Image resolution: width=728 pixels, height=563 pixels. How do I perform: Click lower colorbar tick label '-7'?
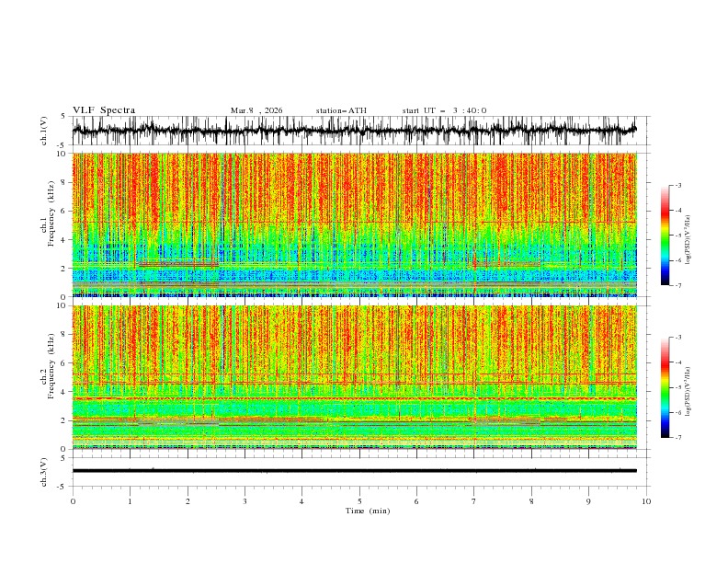pos(678,437)
